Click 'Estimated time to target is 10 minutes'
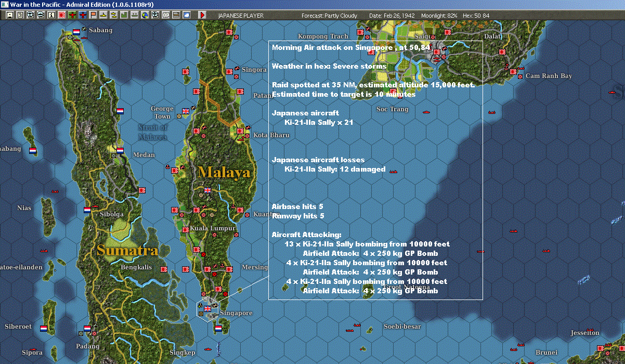The height and width of the screenshot is (364, 625). tap(344, 94)
